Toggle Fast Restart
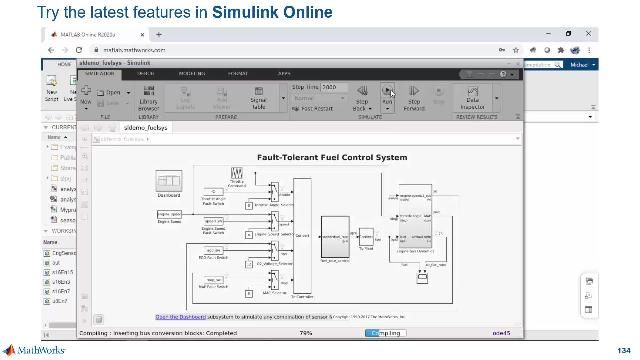The width and height of the screenshot is (640, 360). coord(313,109)
